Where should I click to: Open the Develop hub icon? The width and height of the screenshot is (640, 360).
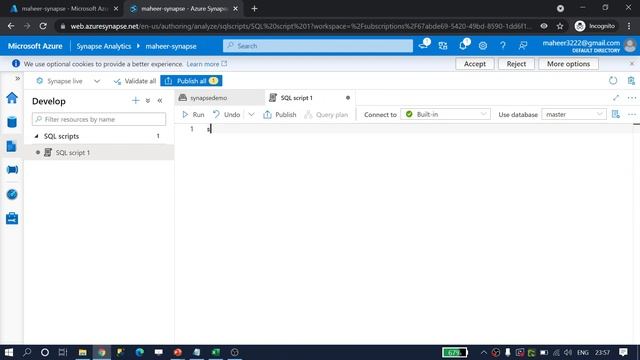[12, 146]
